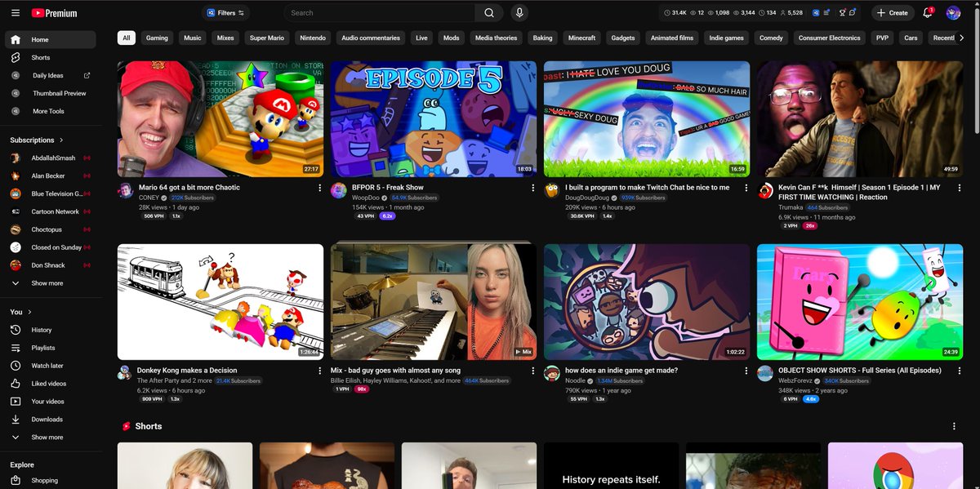Select the Gaming filter chip

click(x=157, y=38)
